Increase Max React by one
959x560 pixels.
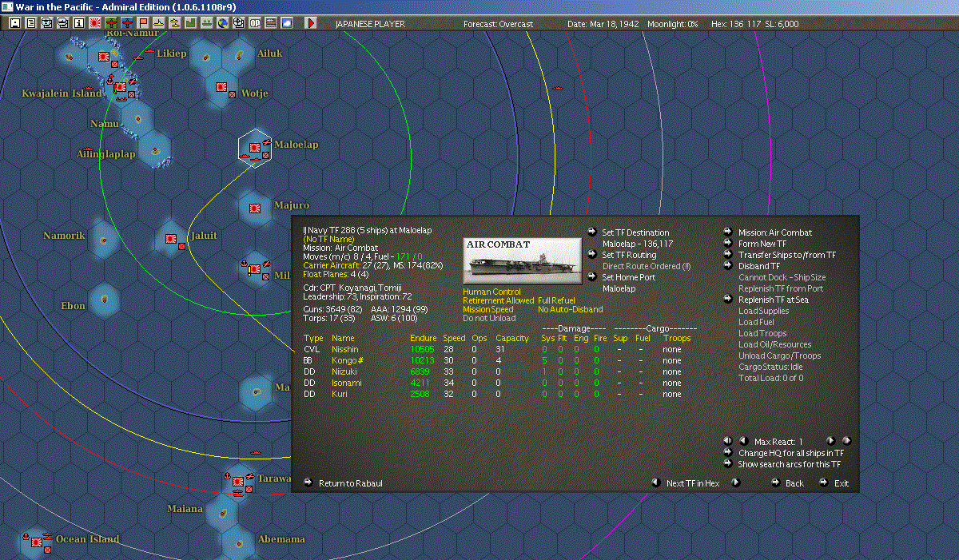coord(830,441)
